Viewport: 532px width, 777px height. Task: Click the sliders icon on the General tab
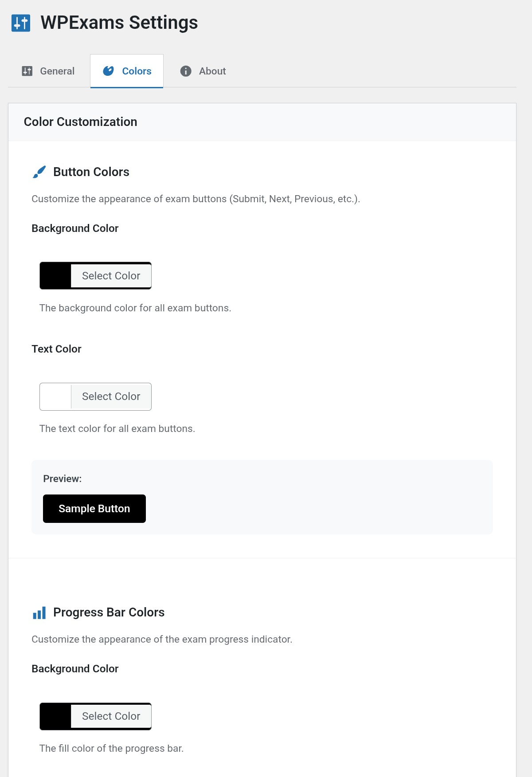[27, 71]
